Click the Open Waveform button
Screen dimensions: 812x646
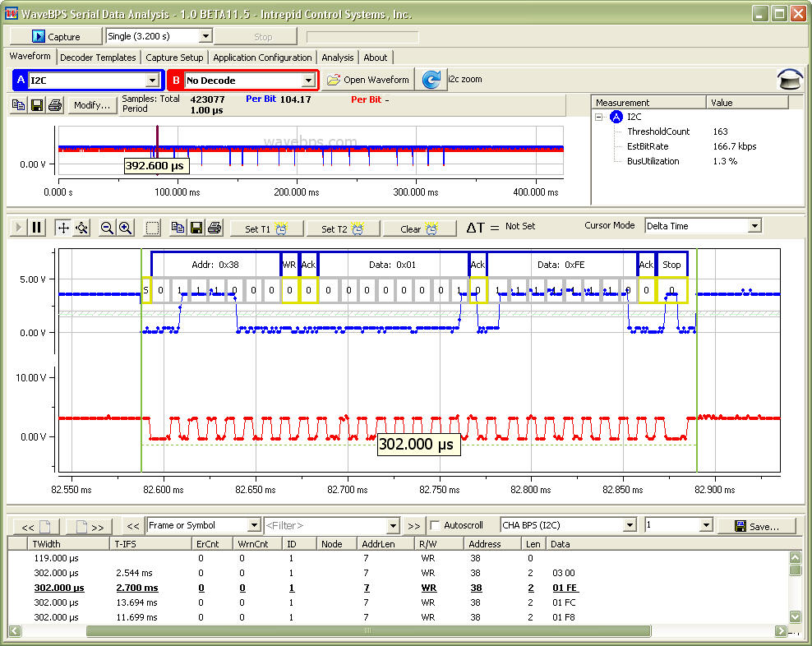tap(367, 79)
